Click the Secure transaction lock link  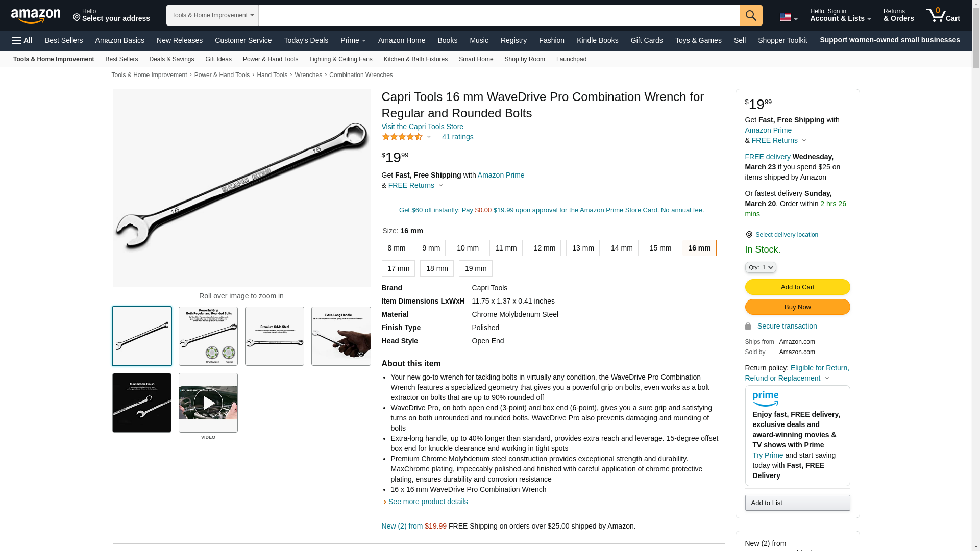(781, 326)
